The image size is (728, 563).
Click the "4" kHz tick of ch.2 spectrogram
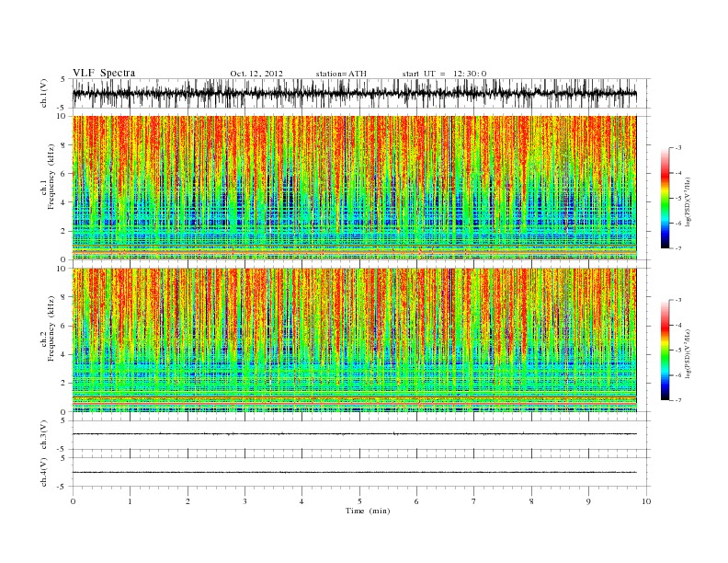click(x=65, y=355)
